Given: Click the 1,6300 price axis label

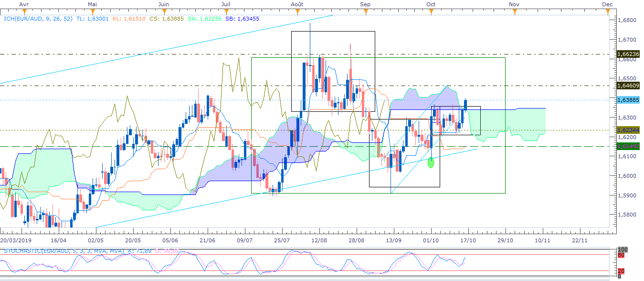Looking at the screenshot, I should pos(627,117).
